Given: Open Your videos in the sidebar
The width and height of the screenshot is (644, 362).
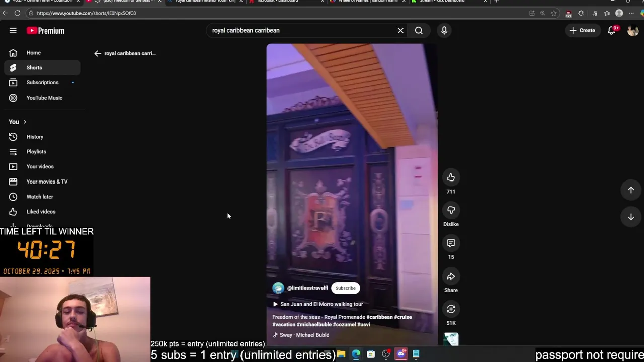Looking at the screenshot, I should (42, 166).
